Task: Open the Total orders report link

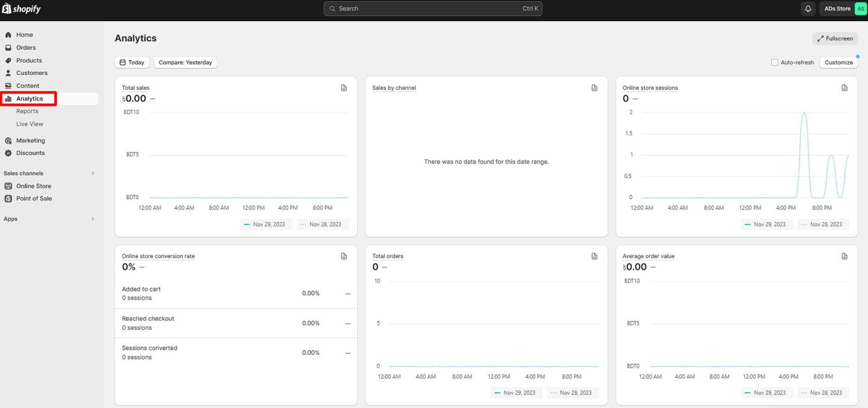Action: [x=388, y=256]
